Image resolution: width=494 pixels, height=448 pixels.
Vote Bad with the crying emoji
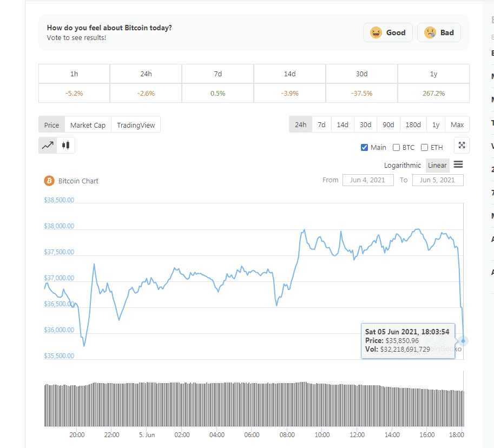click(439, 32)
